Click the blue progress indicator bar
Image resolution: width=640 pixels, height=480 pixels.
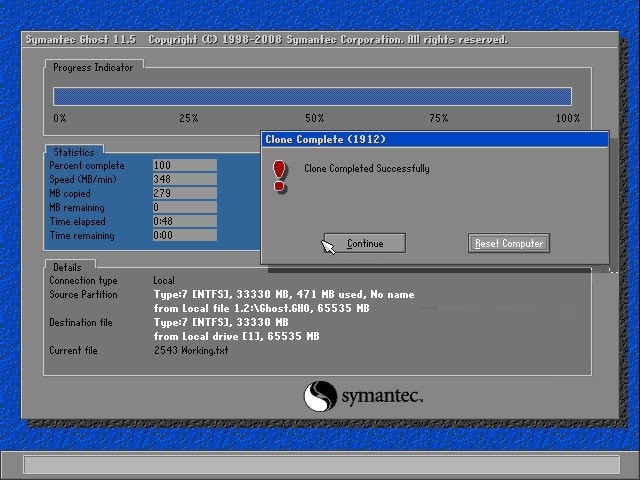pos(312,96)
